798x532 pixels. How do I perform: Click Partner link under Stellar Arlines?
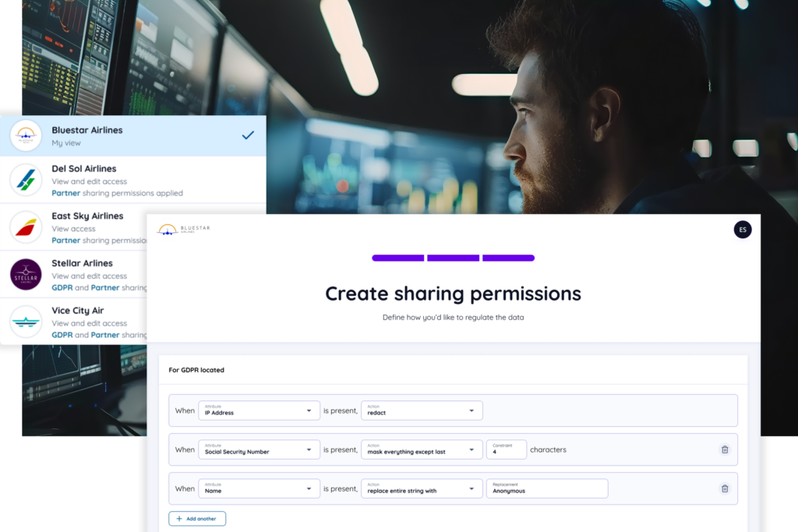(x=105, y=288)
